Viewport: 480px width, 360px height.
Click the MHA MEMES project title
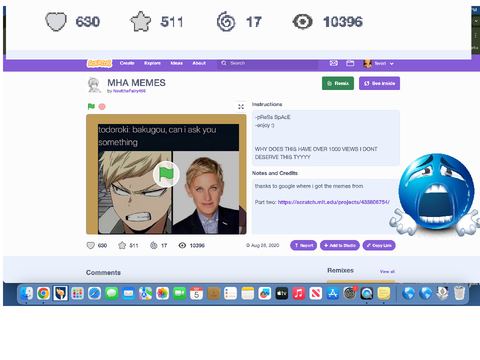[136, 83]
